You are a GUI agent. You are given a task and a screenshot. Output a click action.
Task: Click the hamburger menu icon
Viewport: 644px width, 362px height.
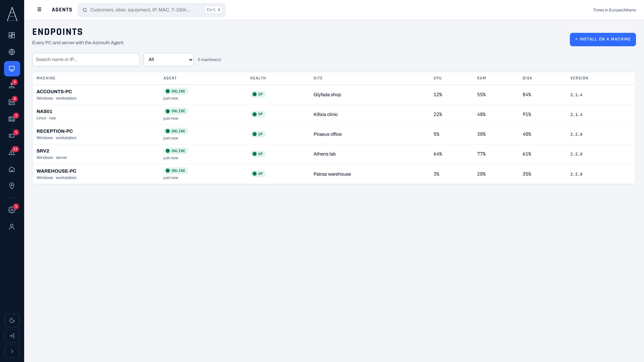click(39, 10)
